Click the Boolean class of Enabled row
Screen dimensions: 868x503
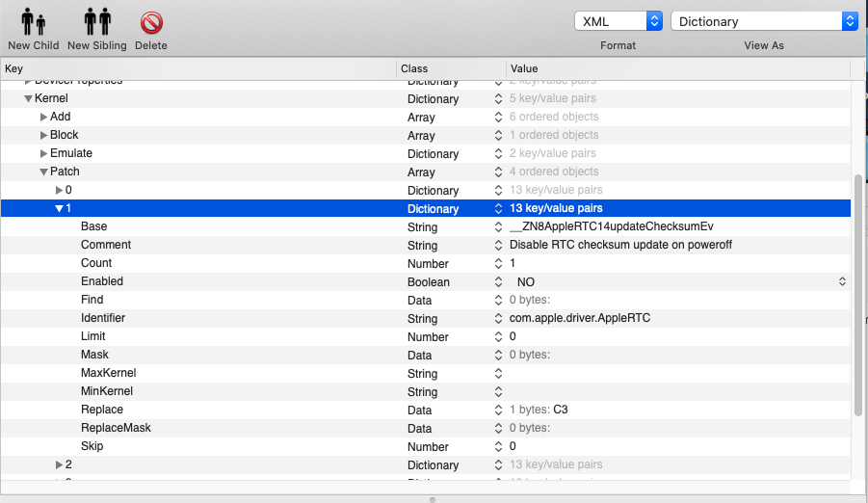[x=429, y=282]
